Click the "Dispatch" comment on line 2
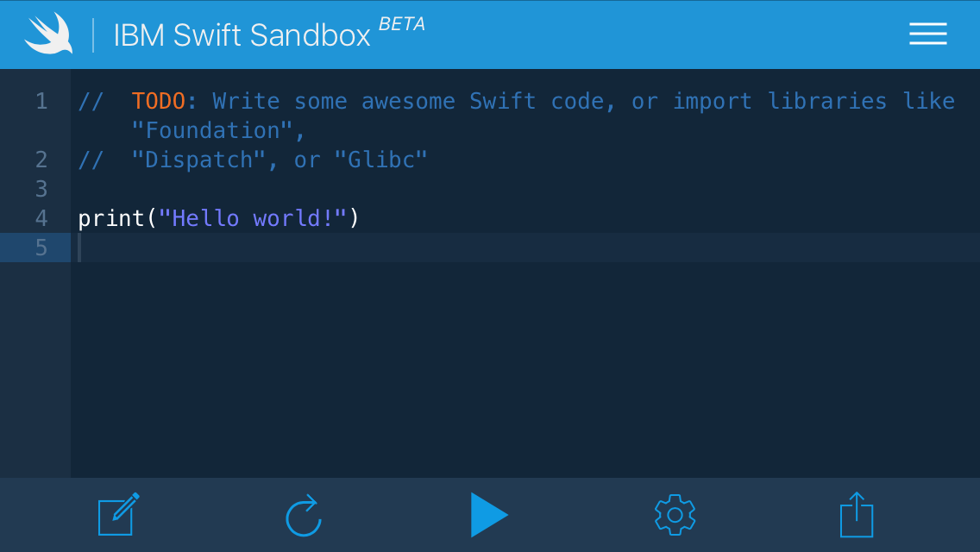Screen dimensions: 980x552 [x=198, y=160]
